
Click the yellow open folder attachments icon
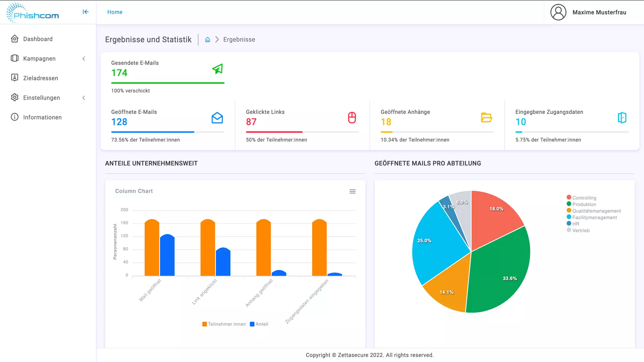(486, 118)
